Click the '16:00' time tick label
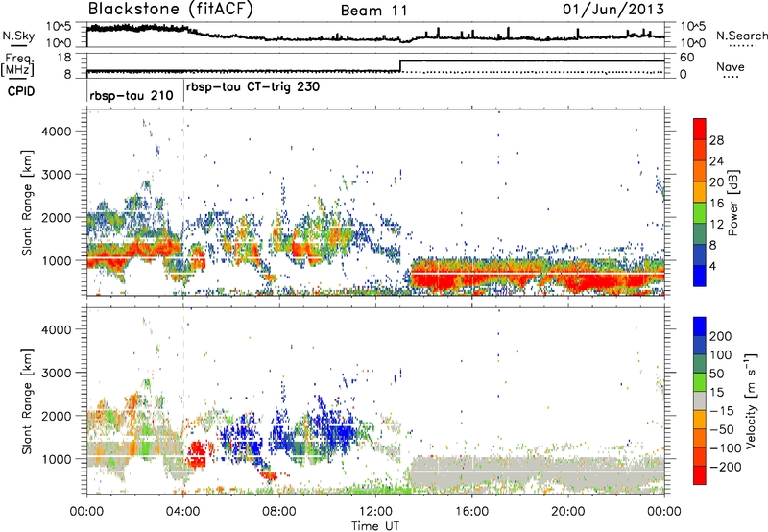Screen dimensions: 768x532 coord(471,512)
